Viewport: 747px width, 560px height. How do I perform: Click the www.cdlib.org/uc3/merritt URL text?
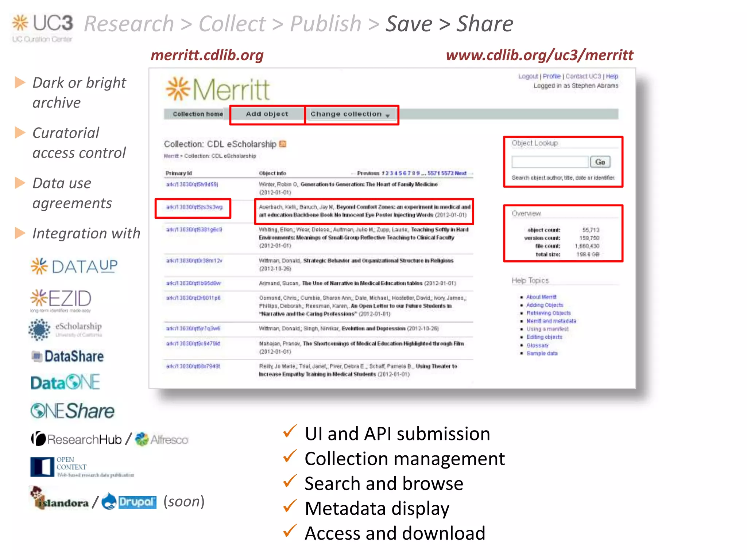click(x=539, y=55)
